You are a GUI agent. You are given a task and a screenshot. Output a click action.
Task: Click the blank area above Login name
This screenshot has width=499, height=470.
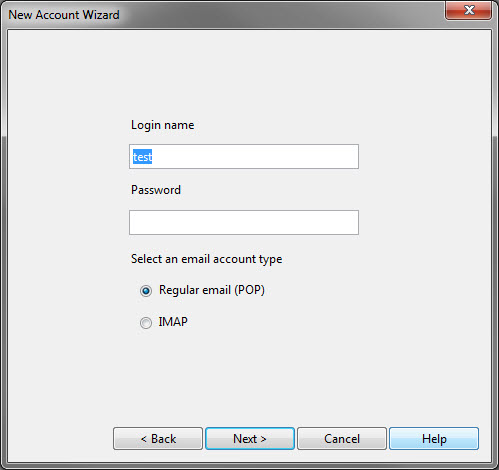point(244,73)
